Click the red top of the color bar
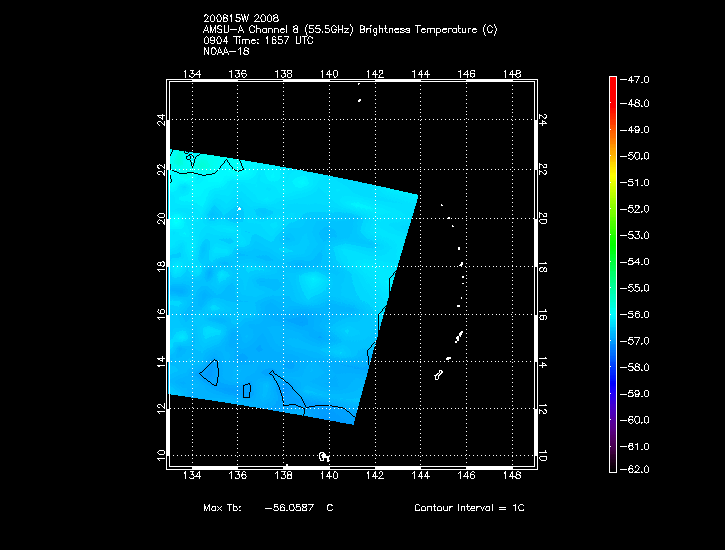Viewport: 725px width, 550px height. click(x=612, y=85)
